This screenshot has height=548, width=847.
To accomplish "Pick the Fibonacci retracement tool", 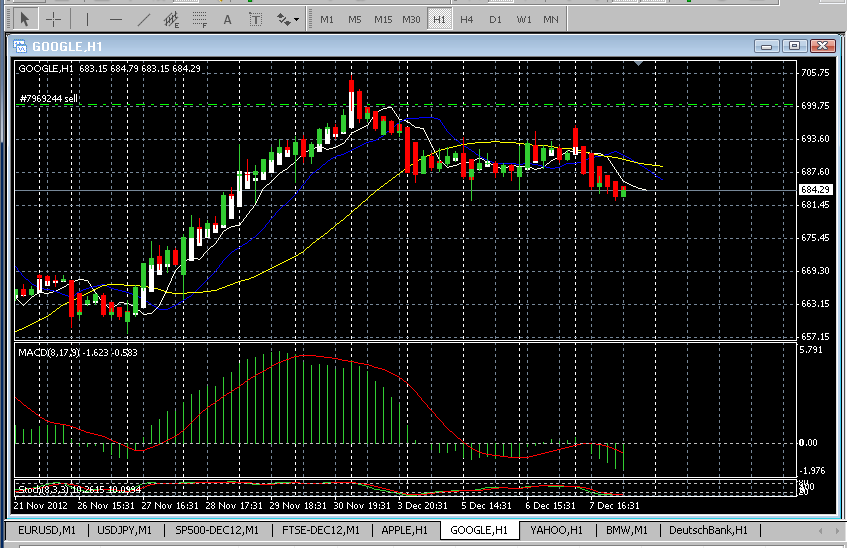I will pyautogui.click(x=199, y=19).
